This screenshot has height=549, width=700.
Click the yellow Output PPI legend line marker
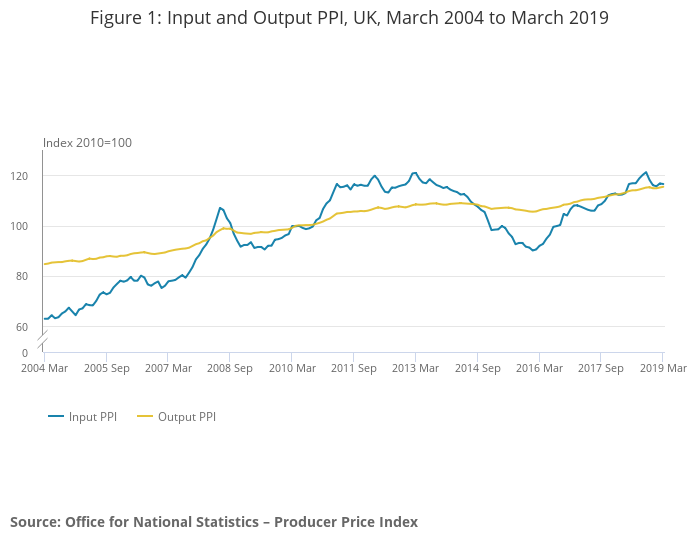point(145,417)
